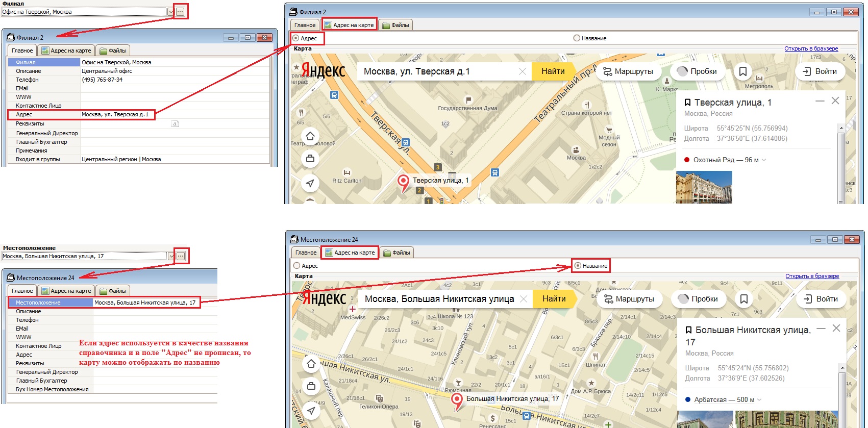Open Файлы tab in Филиал 2 map window
The image size is (868, 428).
[396, 25]
